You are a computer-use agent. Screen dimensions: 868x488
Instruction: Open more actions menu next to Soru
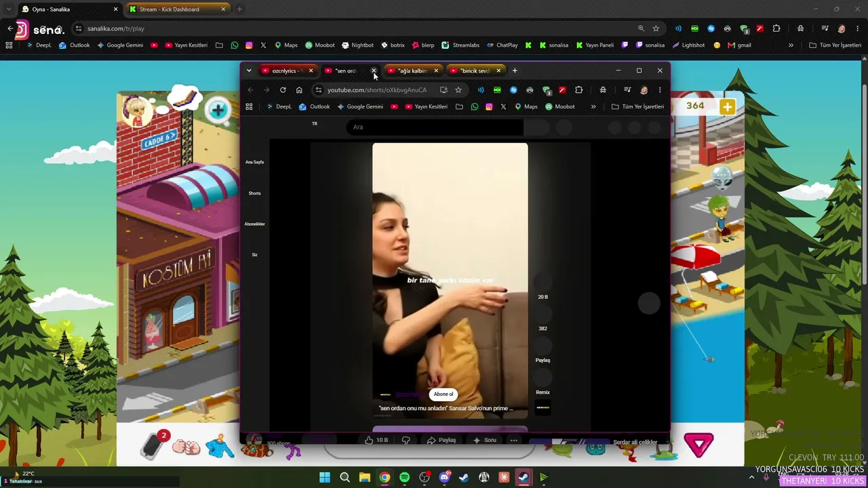[x=513, y=440]
